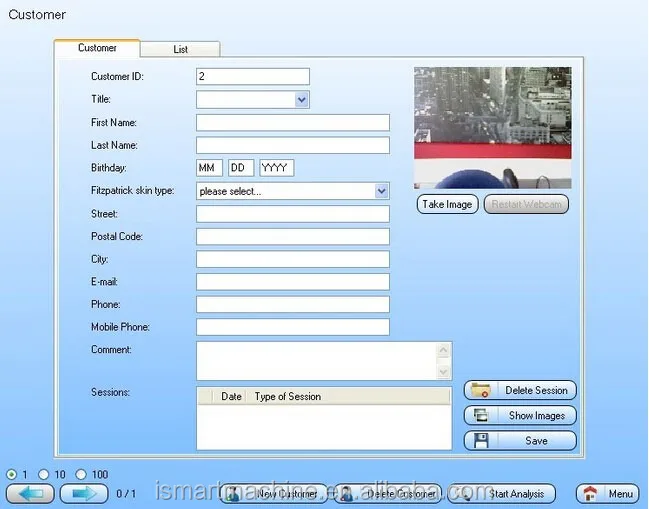Click the First Name input field
The height and width of the screenshot is (509, 649).
click(292, 123)
